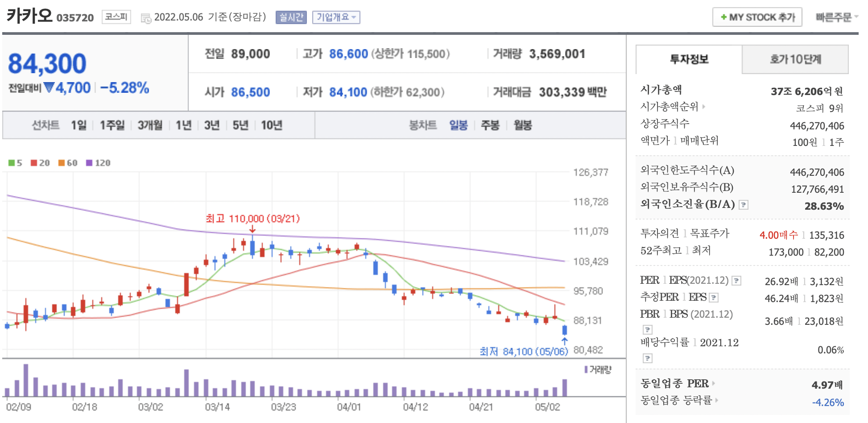The image size is (868, 423).
Task: Click the 투자의견 4.00매수 value
Action: click(x=779, y=235)
